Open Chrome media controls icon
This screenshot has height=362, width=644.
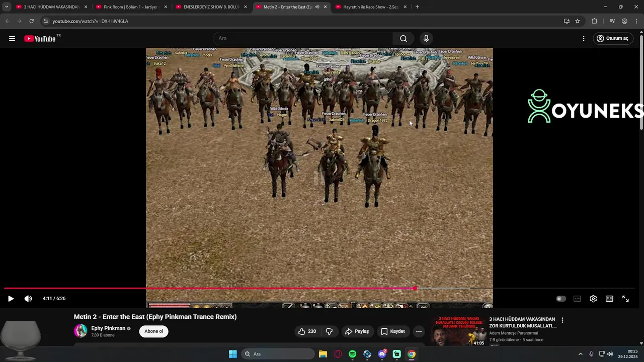point(612,21)
